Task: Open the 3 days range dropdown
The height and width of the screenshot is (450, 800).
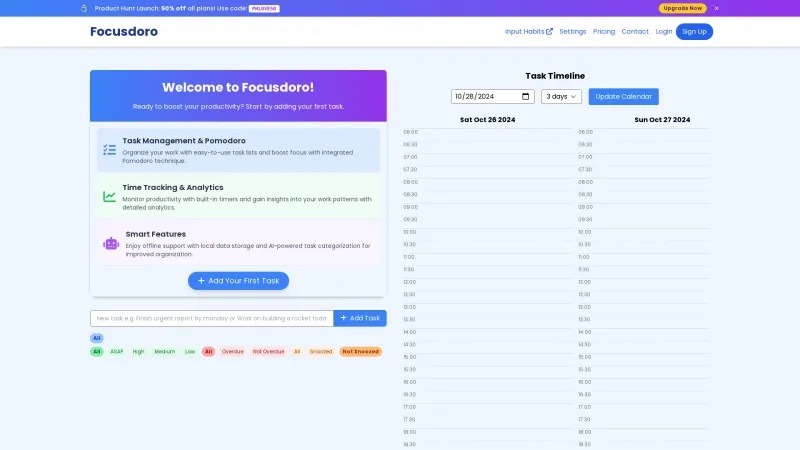Action: tap(561, 96)
